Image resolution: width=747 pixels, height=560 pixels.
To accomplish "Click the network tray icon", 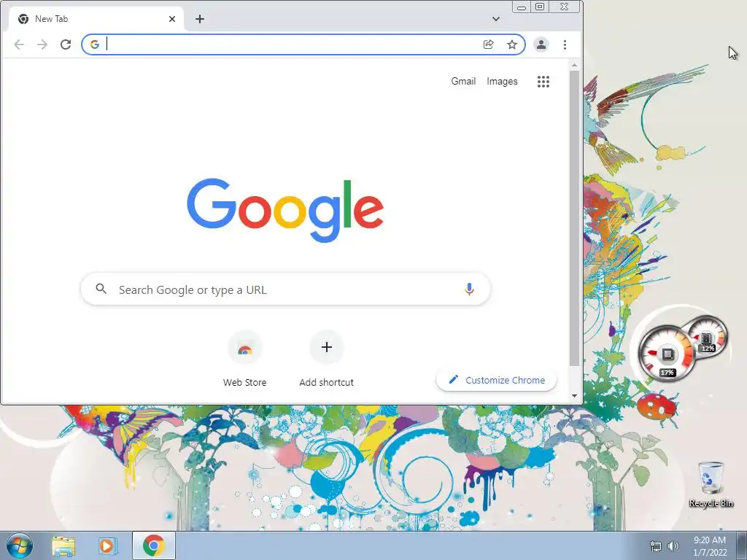I will coord(656,546).
